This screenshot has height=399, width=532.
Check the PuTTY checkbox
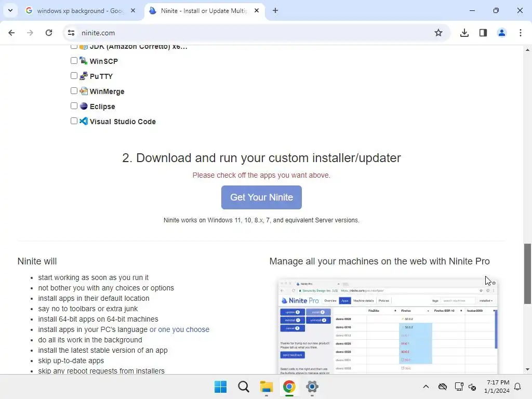(74, 76)
